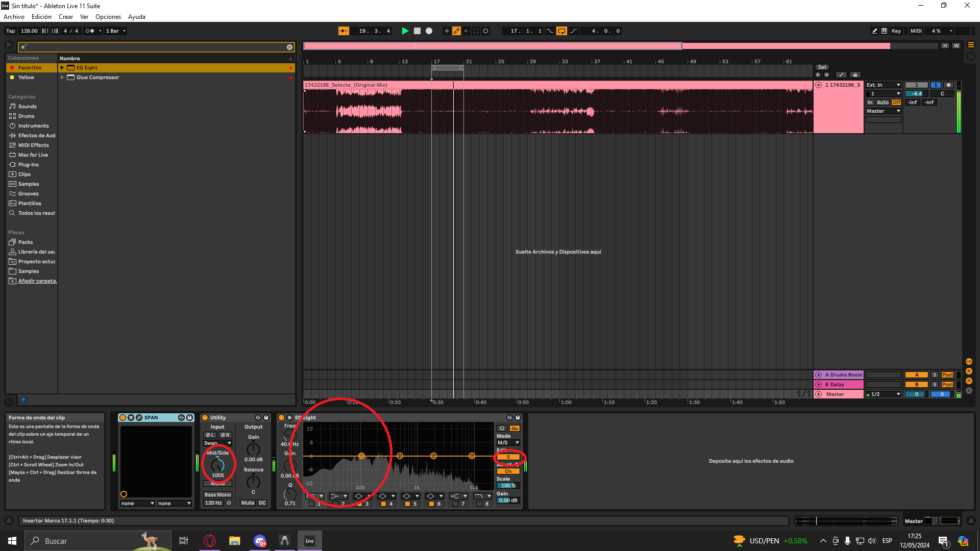
Task: Fold the audio track with its unfold arrow
Action: [x=819, y=85]
